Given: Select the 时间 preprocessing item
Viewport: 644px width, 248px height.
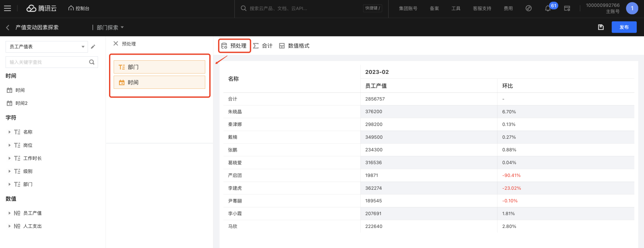Looking at the screenshot, I should tap(159, 82).
